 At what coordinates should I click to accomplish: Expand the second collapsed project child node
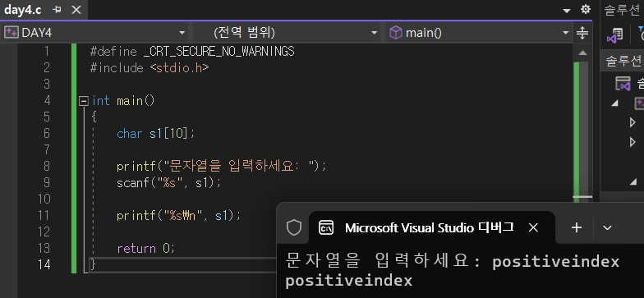(632, 142)
